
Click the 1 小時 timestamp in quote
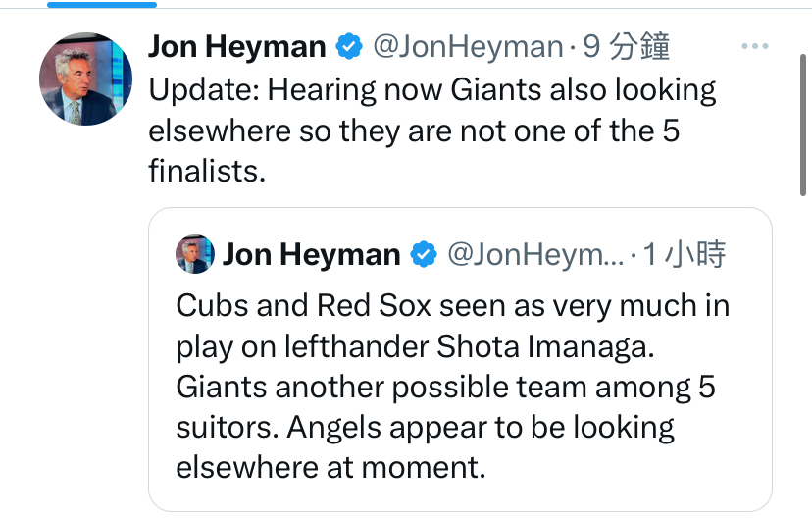[x=685, y=254]
